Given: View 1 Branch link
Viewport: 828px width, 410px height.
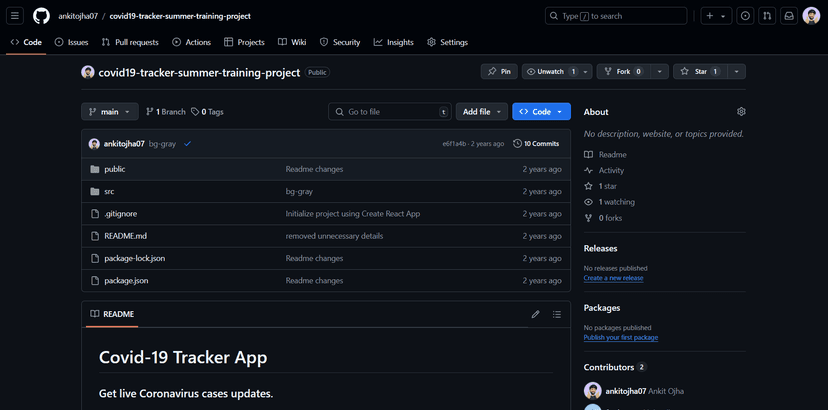Looking at the screenshot, I should point(166,112).
